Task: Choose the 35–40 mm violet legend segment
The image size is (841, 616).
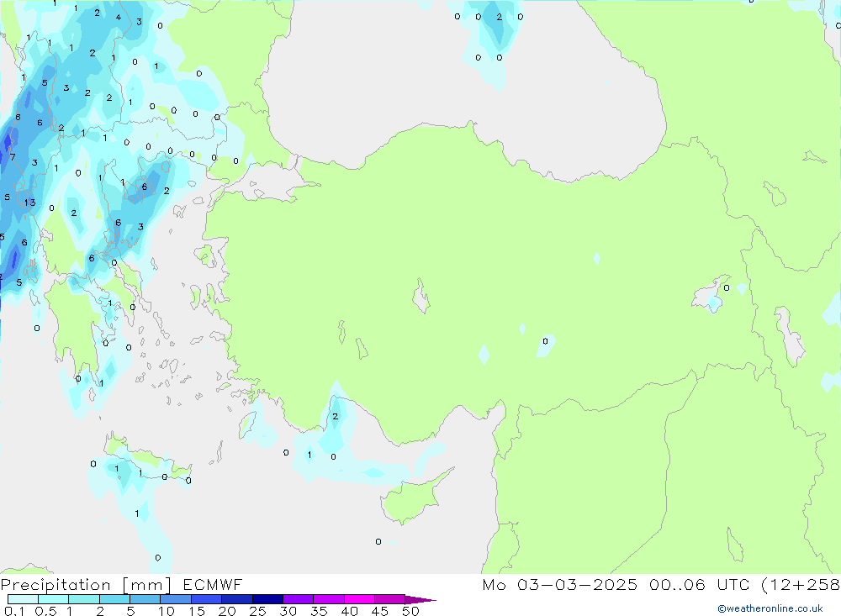Action: coord(328,599)
